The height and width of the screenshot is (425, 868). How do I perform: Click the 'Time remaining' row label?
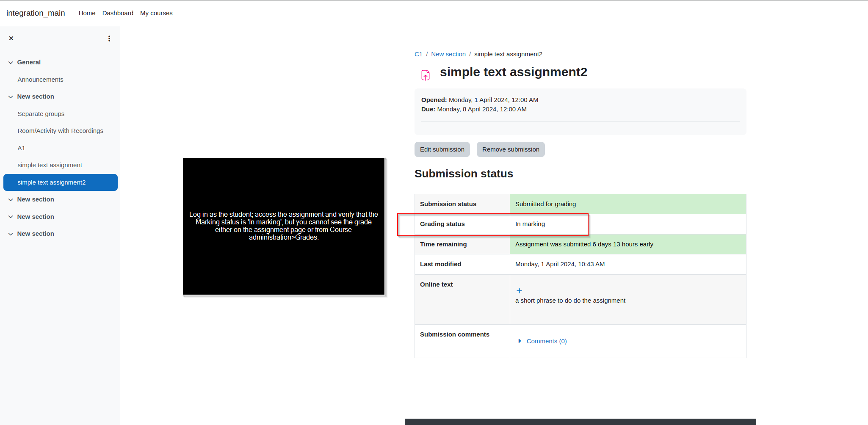(x=443, y=244)
